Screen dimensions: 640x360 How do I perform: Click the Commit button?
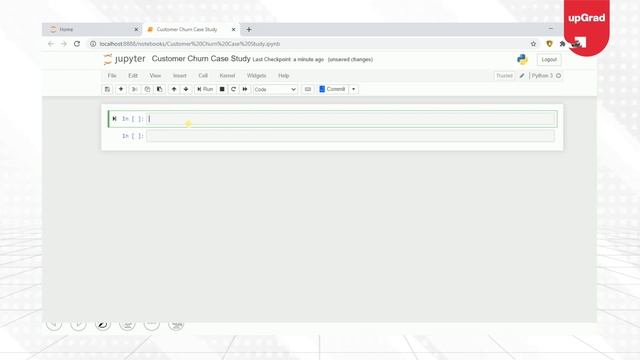pos(333,89)
